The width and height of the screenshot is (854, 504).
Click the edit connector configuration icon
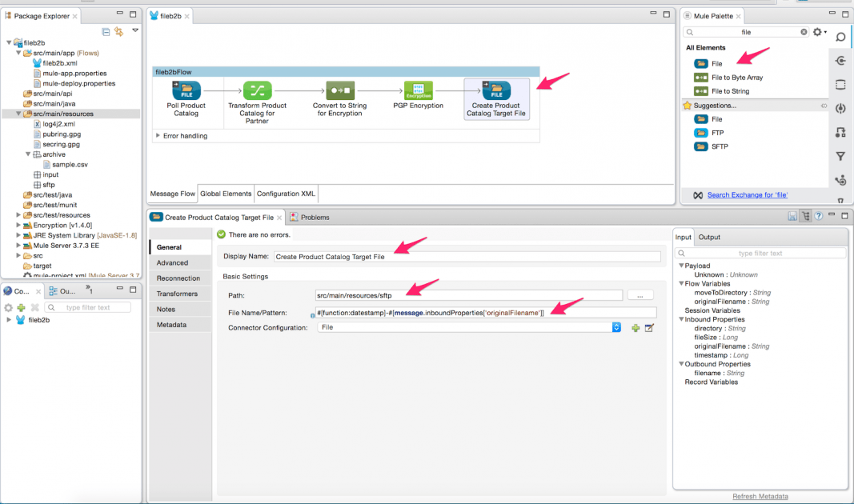[651, 327]
